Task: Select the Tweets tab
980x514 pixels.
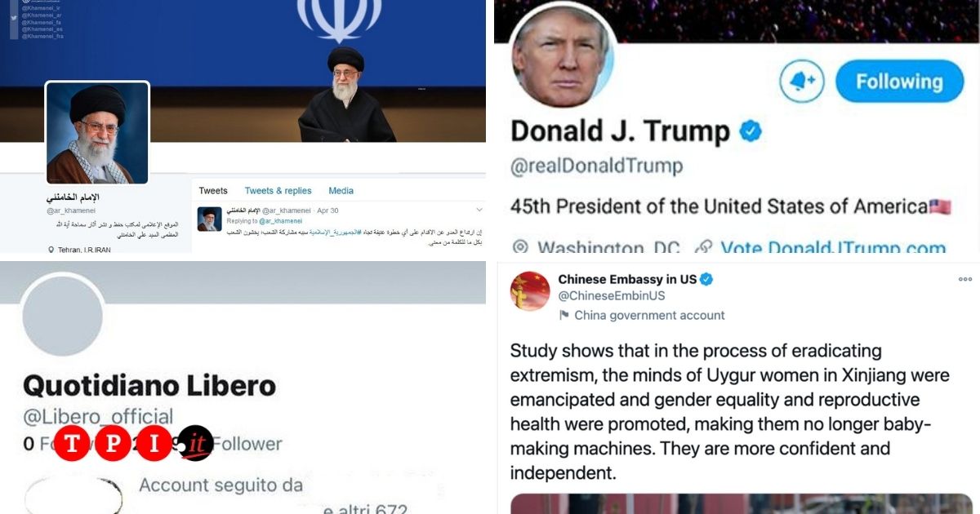Action: (x=213, y=191)
